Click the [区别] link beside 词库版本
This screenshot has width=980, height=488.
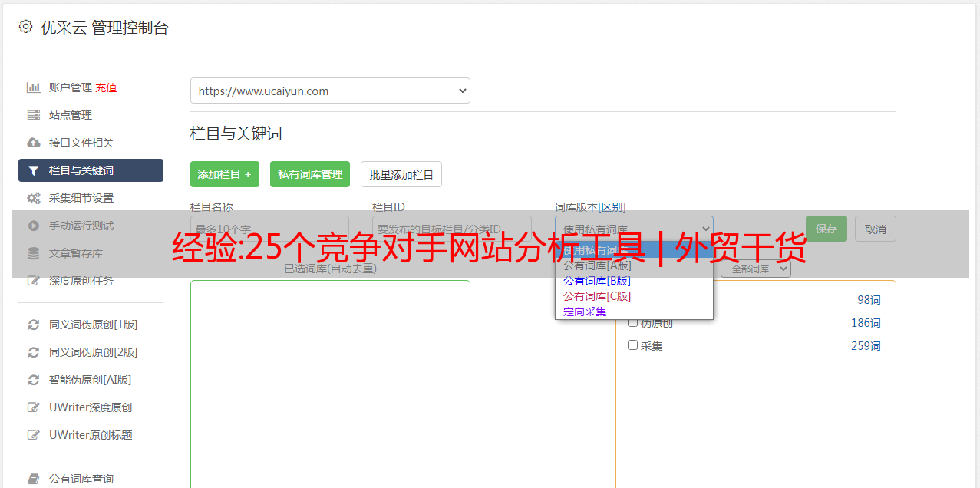(x=612, y=207)
